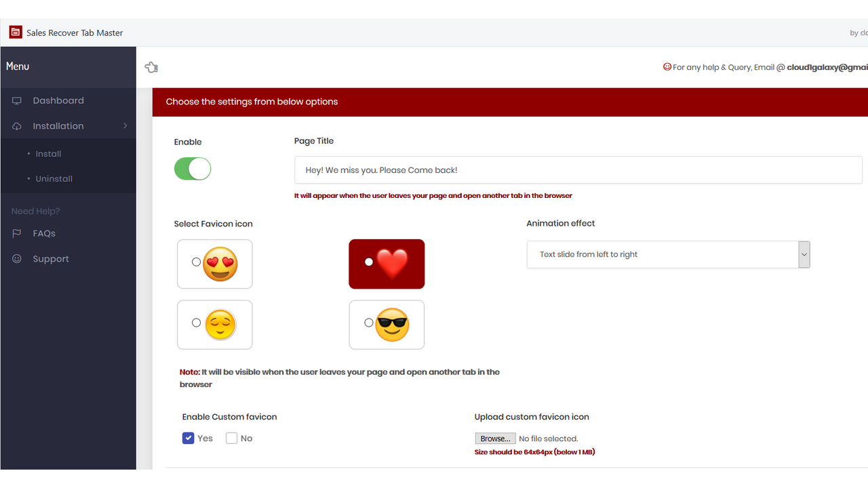Click the Dashboard monitor icon
The image size is (868, 488).
click(17, 101)
